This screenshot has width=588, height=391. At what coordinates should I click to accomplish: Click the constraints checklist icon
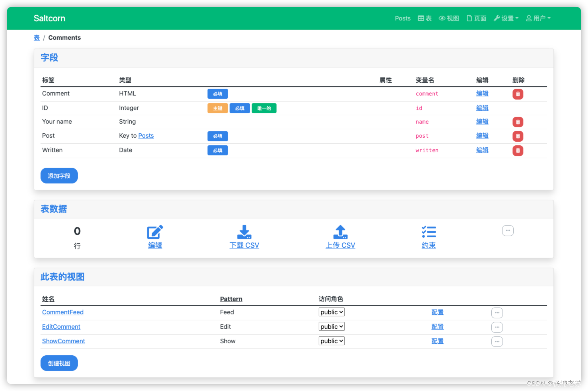[429, 232]
